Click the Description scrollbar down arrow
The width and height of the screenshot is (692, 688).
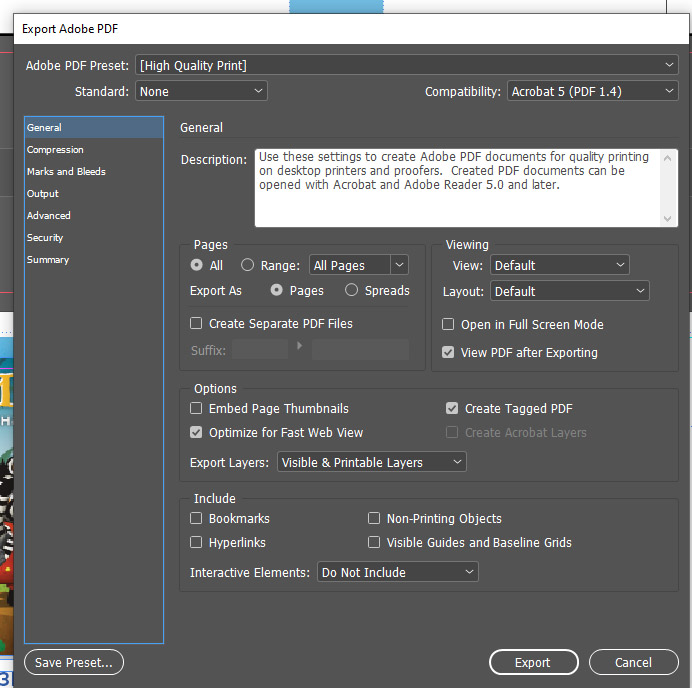click(667, 218)
